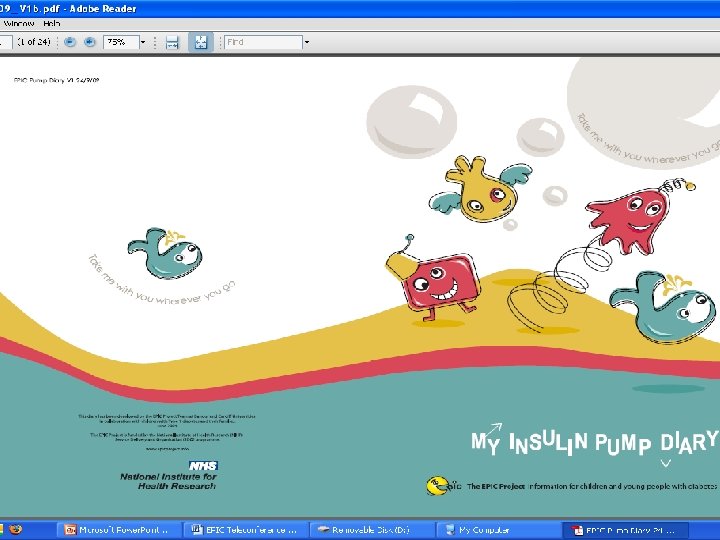Select the EPIC Pump Diary PDF taskbar button

(x=625, y=530)
